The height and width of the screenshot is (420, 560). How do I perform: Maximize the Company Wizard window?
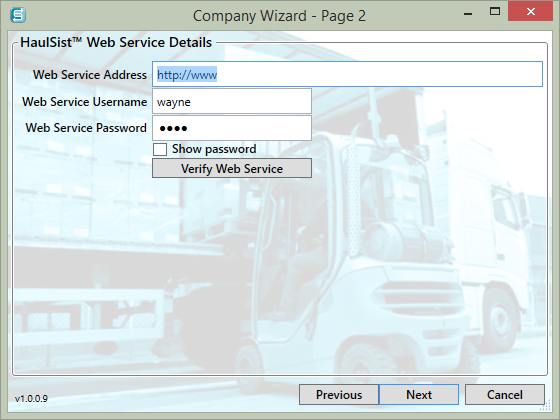coord(495,12)
